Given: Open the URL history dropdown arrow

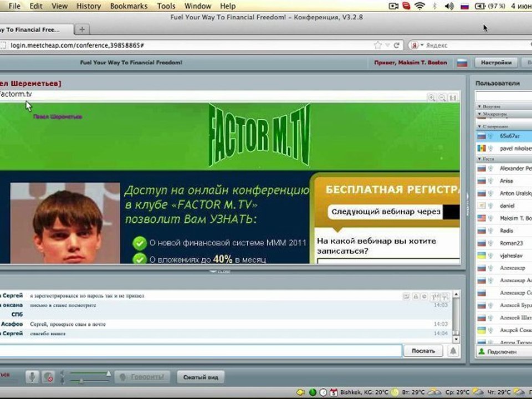Looking at the screenshot, I should tap(387, 45).
